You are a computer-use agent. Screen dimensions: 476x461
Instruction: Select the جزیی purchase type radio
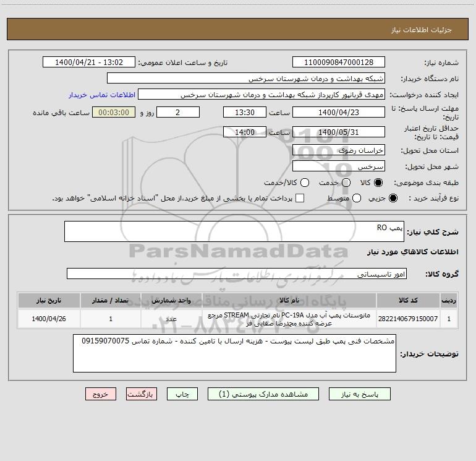tap(393, 198)
